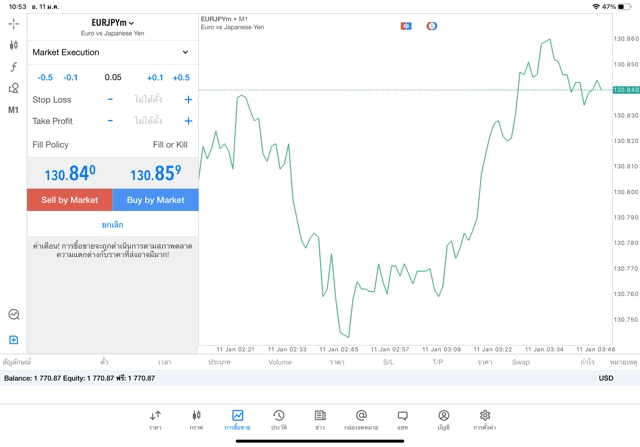Select the crosshair tool in left sidebar
This screenshot has height=447, width=640.
coord(13,23)
